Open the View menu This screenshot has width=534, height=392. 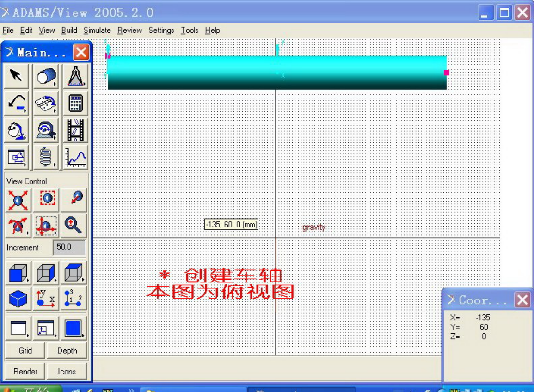pos(47,31)
